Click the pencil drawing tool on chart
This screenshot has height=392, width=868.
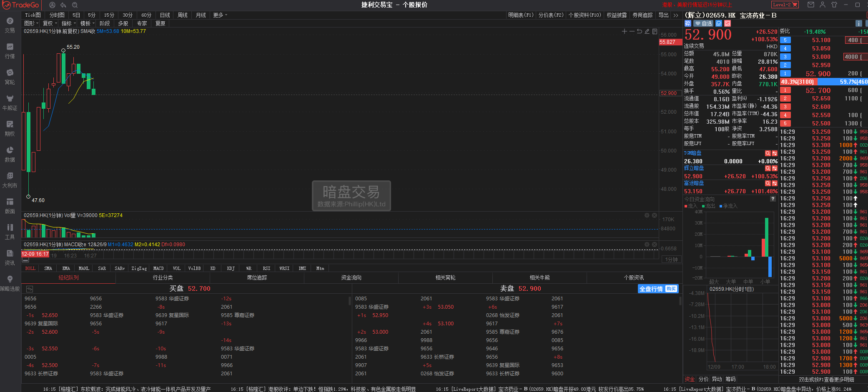(647, 31)
